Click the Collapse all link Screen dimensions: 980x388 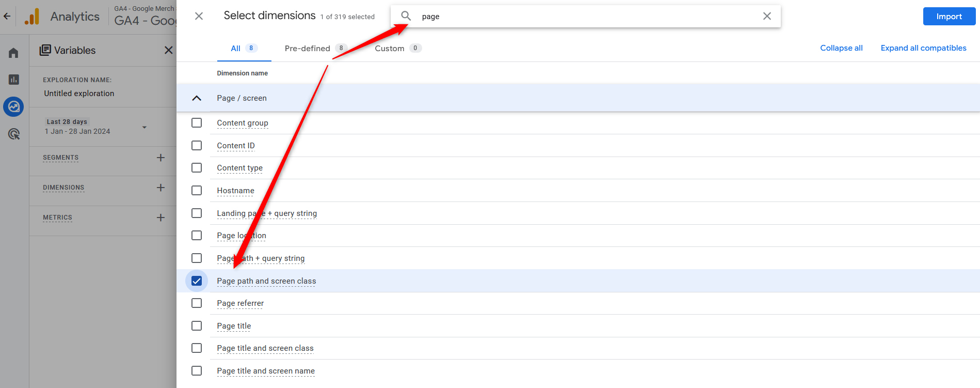841,48
